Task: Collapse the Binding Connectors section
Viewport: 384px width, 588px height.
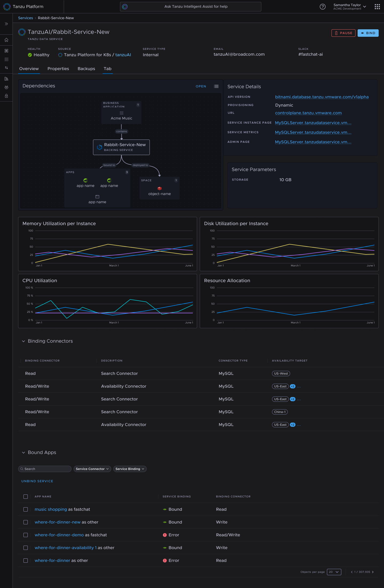Action: 23,341
